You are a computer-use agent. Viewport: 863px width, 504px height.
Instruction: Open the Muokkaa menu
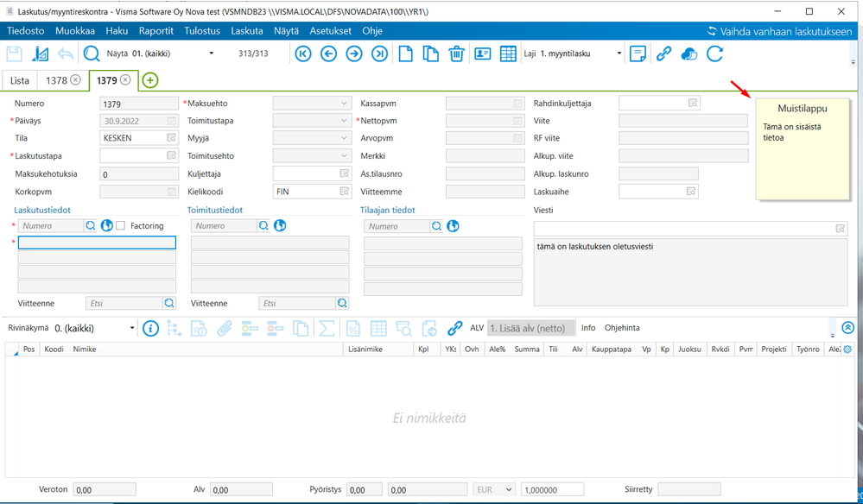pos(75,31)
